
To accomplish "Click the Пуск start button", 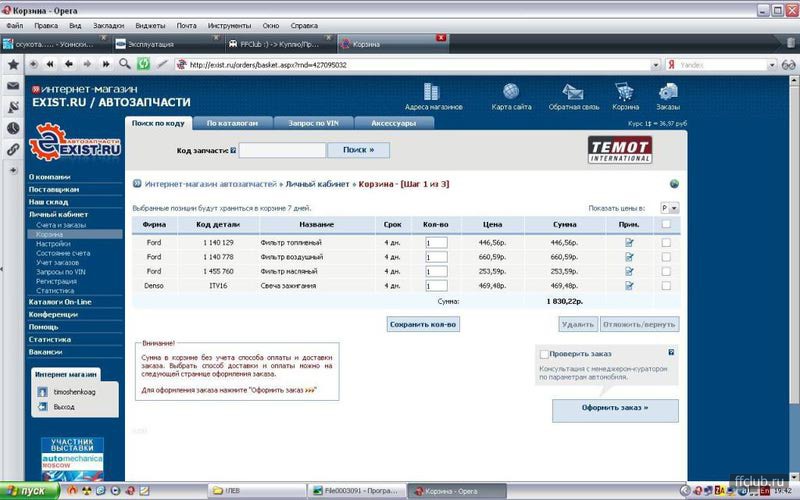I will (x=30, y=491).
